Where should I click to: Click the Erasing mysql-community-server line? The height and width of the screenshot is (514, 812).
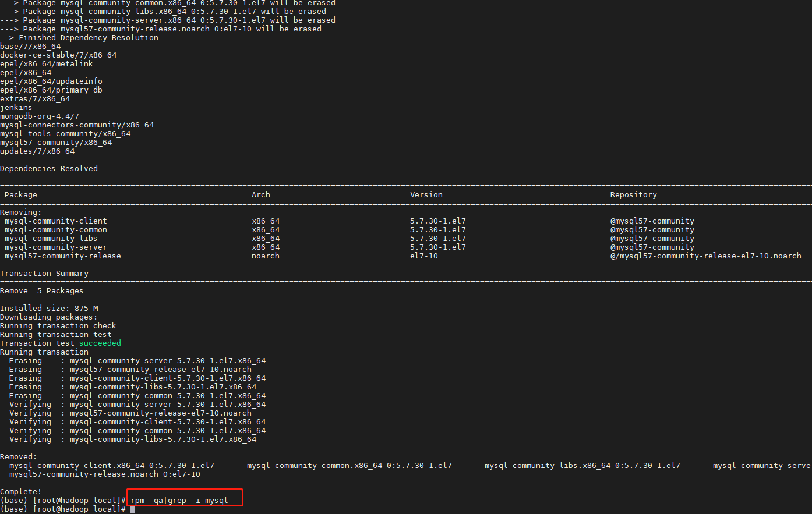tap(137, 360)
